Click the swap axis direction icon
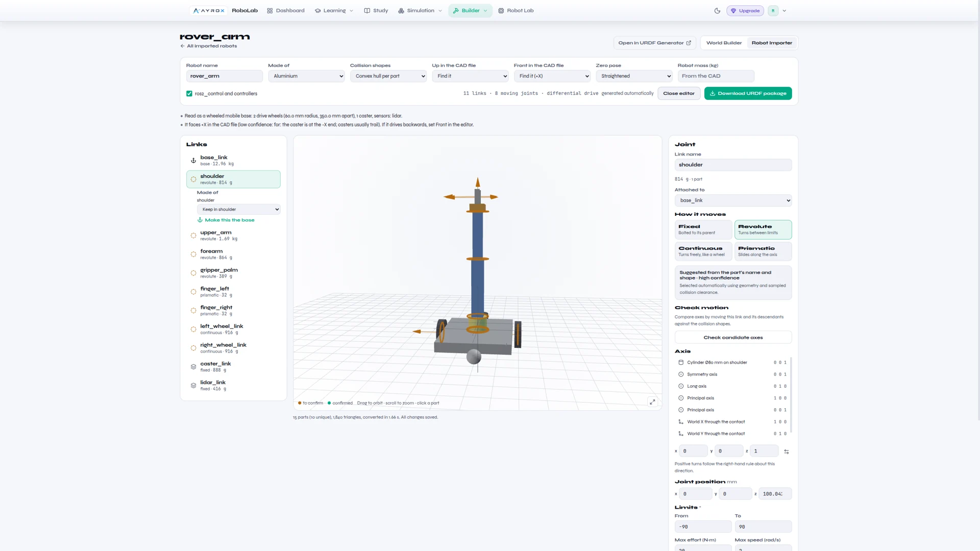This screenshot has height=551, width=980. [x=787, y=452]
